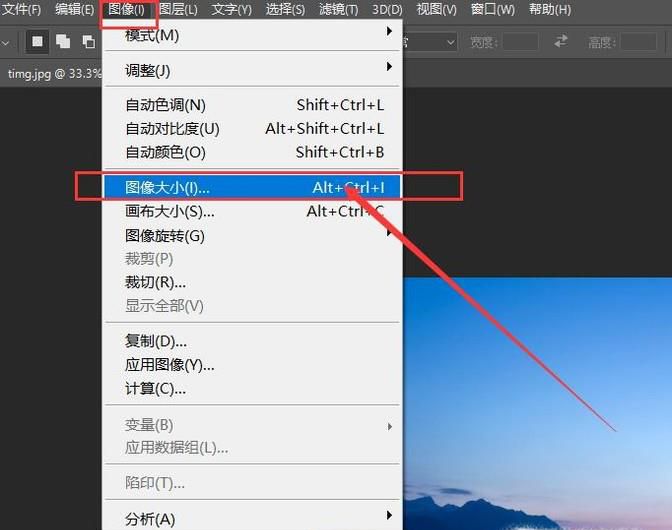
Task: Choose 自动色调(N)
Action: pos(252,105)
